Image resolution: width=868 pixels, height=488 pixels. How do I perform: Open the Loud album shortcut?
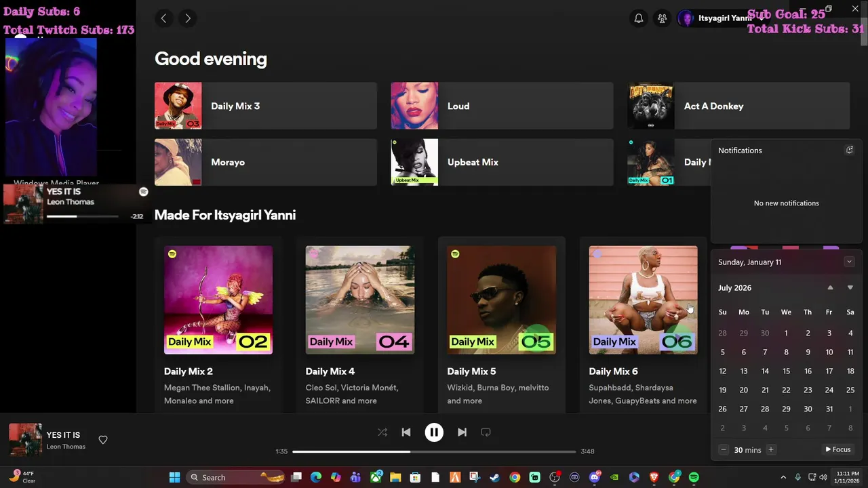[x=502, y=106]
